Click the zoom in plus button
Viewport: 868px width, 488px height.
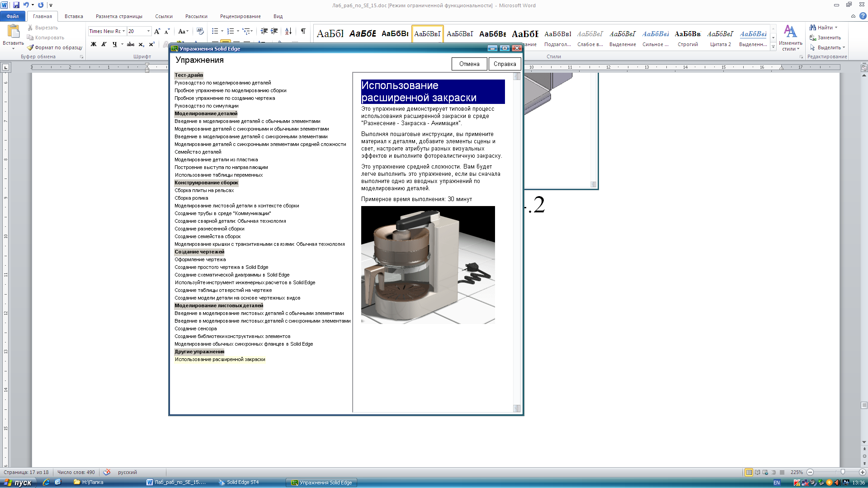(x=862, y=472)
